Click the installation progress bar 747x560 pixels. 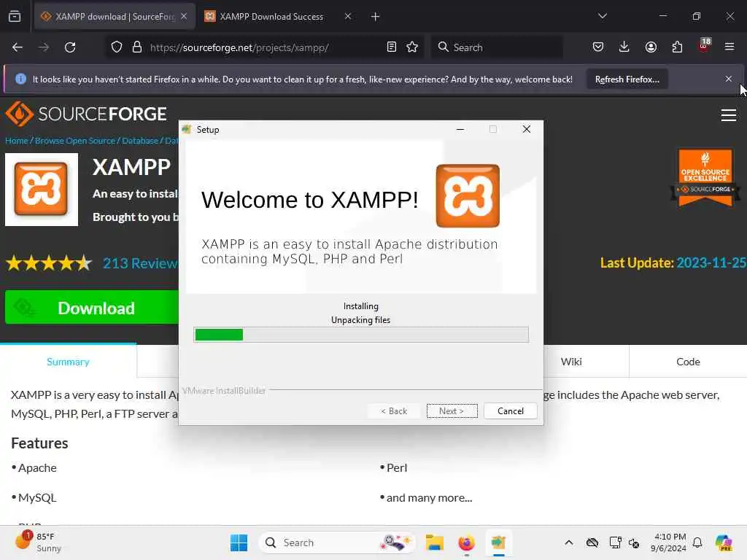coord(361,335)
